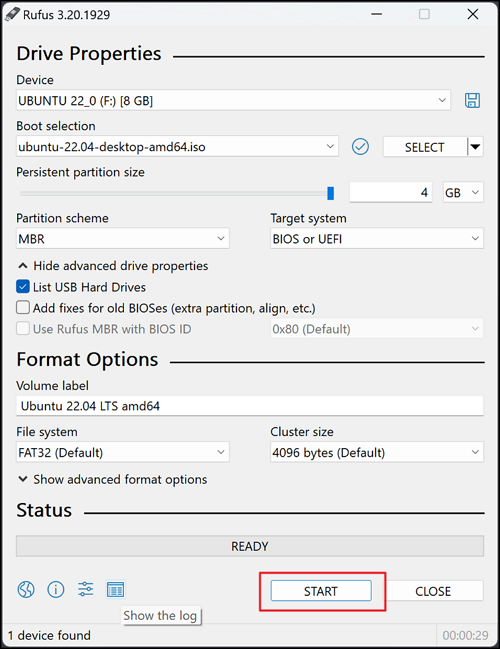
Task: Open application settings sliders icon
Action: 86,589
